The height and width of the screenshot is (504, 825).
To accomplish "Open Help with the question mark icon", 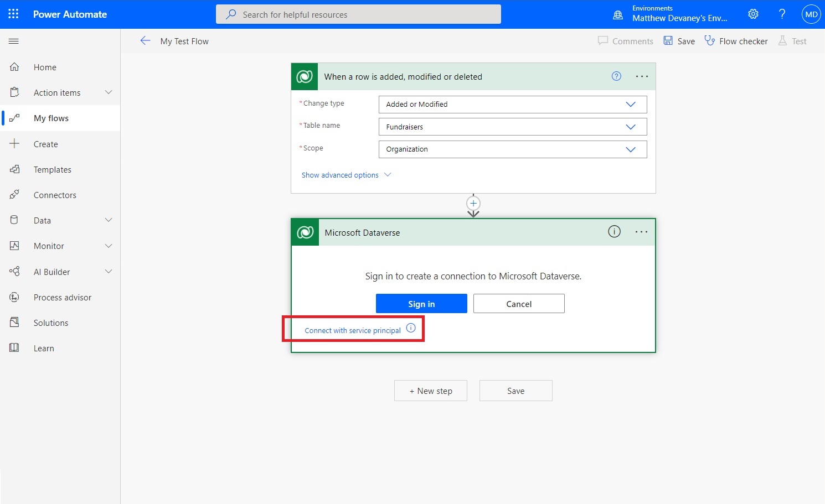I will click(782, 14).
